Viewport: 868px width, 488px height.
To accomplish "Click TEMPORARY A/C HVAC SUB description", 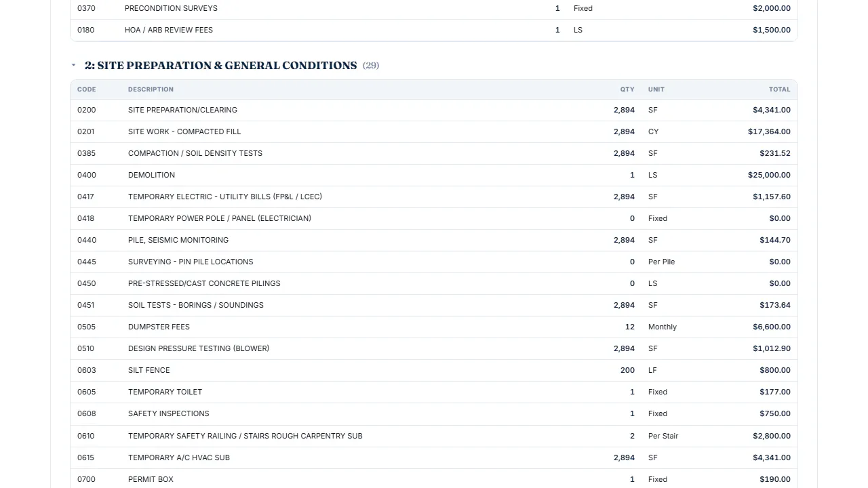I will point(179,457).
